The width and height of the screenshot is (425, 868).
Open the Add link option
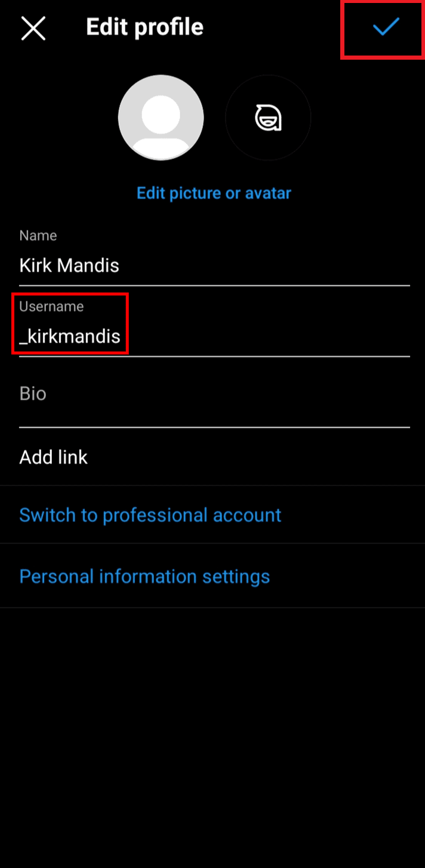tap(213, 457)
